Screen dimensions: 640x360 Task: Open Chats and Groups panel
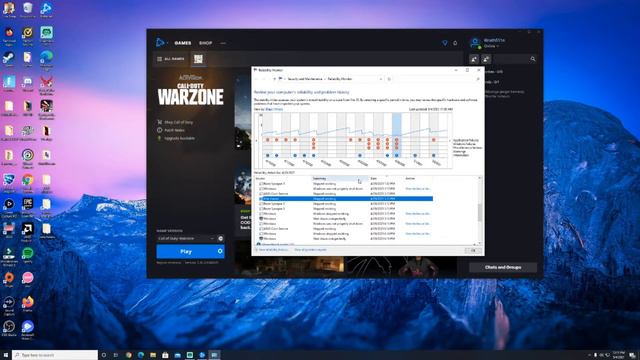[x=503, y=267]
